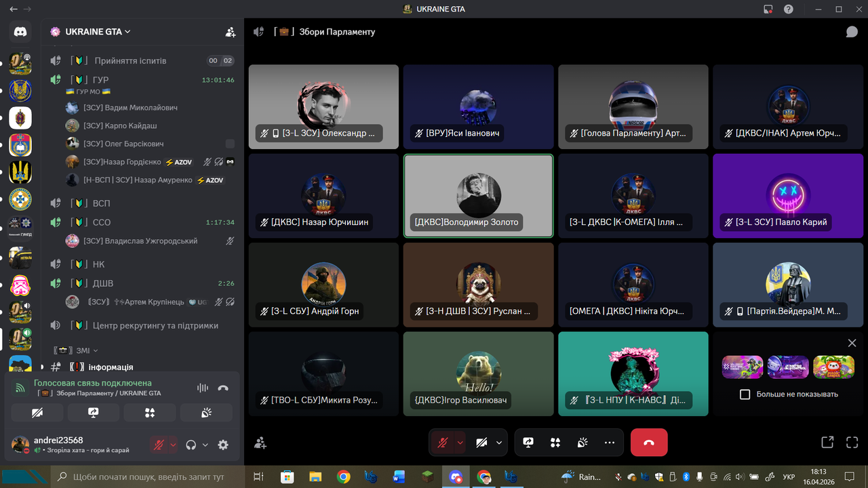Open Discord help from the title bar

coord(789,9)
